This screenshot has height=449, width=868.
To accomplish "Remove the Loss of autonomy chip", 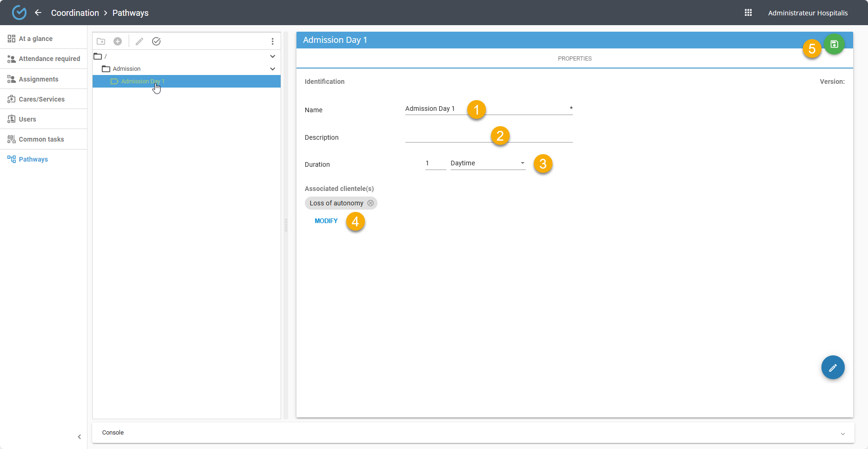I will [370, 203].
